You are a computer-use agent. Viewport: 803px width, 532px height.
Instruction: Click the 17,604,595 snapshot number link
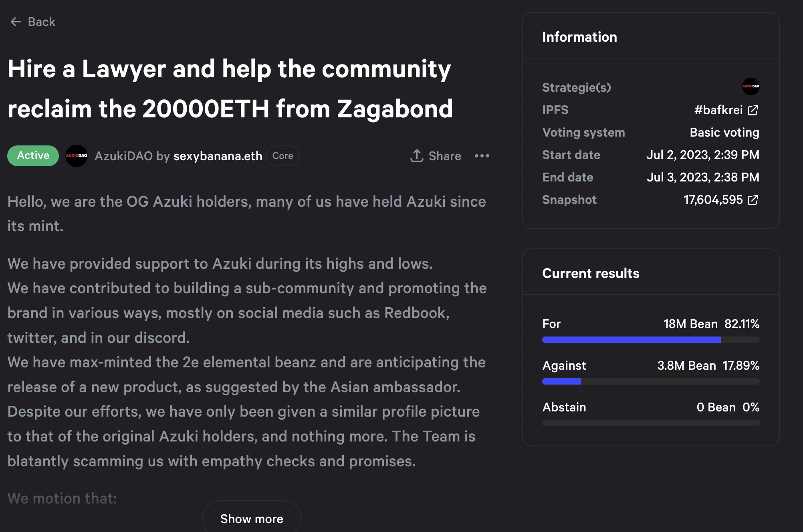[713, 200]
